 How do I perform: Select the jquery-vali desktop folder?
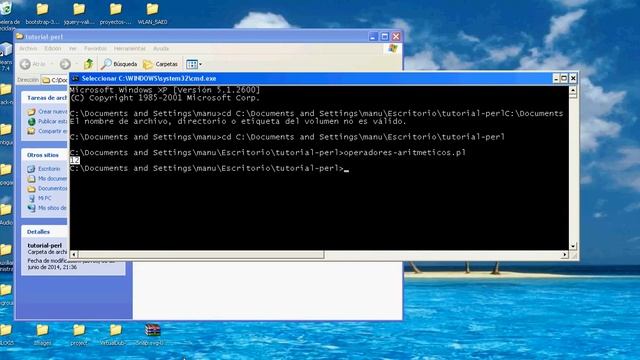(x=79, y=13)
